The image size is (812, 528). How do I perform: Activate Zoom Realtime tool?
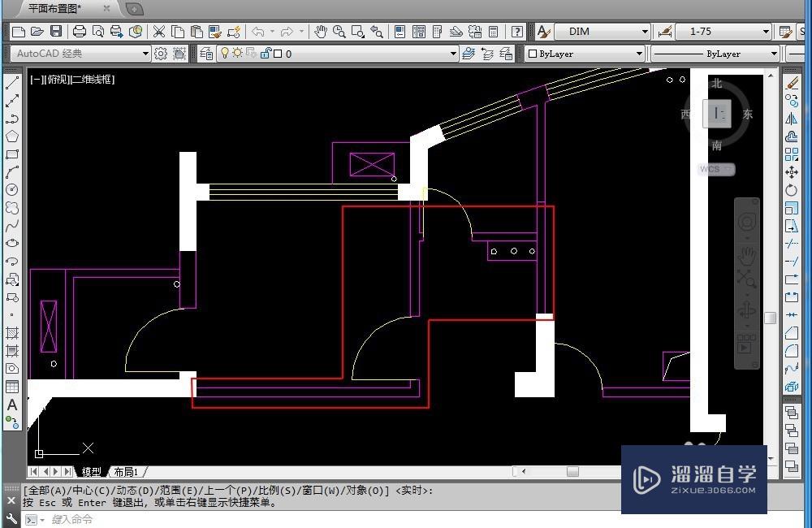339,32
